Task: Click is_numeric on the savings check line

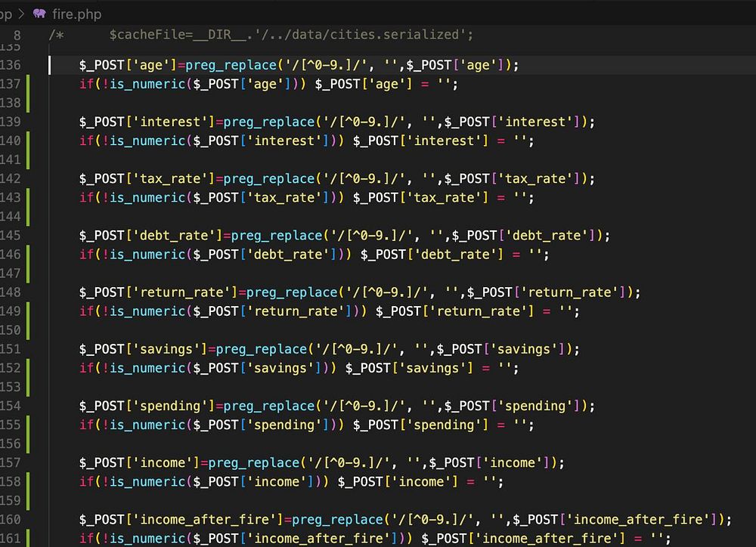Action: pyautogui.click(x=147, y=369)
